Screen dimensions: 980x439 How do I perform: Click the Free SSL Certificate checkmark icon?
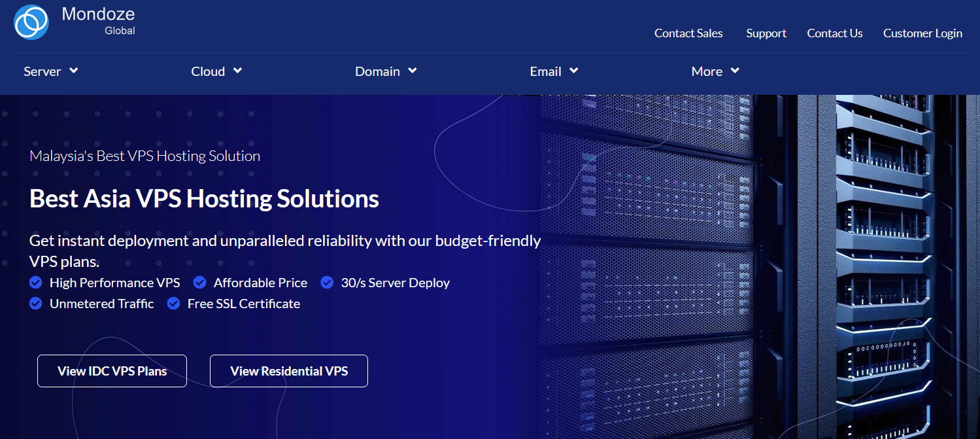tap(173, 304)
